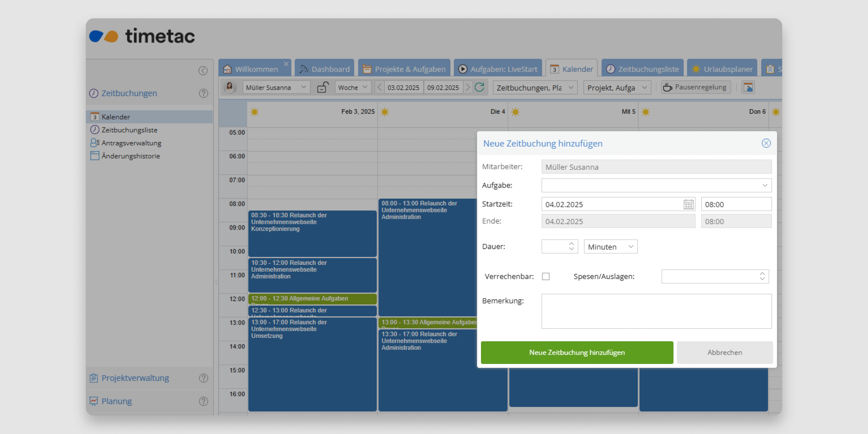Click help icon next to Zeitbuchungen

pyautogui.click(x=203, y=93)
